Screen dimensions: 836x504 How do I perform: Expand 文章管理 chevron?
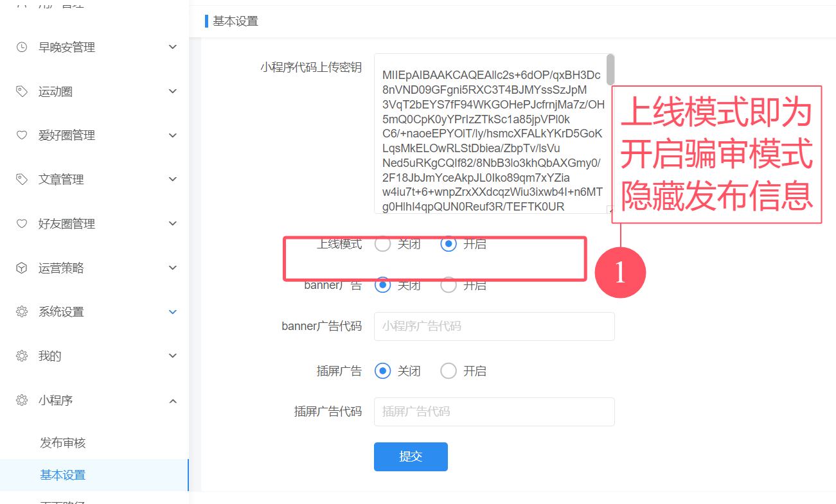coord(172,179)
